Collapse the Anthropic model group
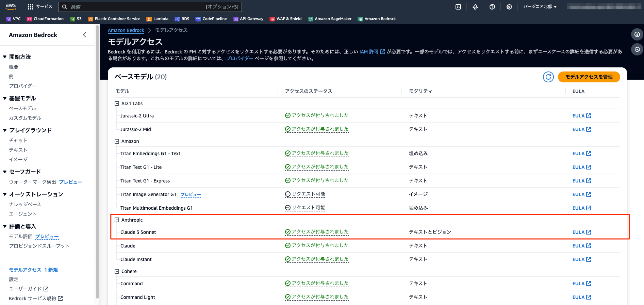The image size is (644, 305). pos(117,220)
